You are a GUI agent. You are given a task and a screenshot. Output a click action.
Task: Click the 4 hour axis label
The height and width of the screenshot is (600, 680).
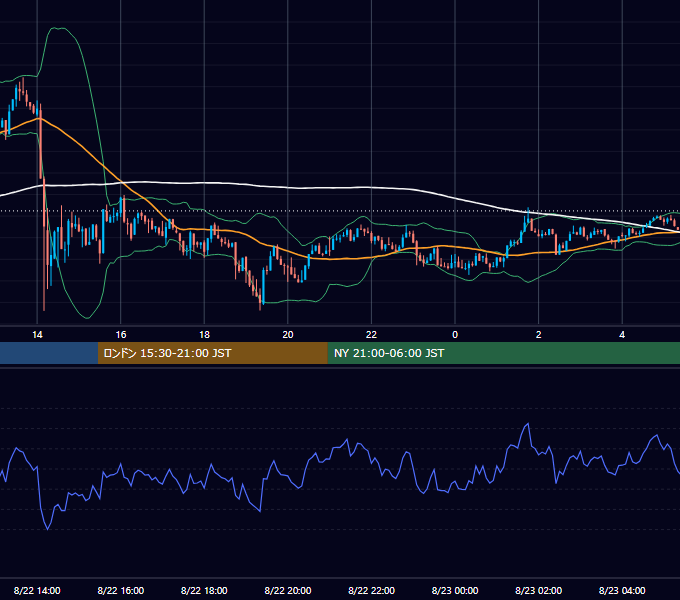[622, 335]
